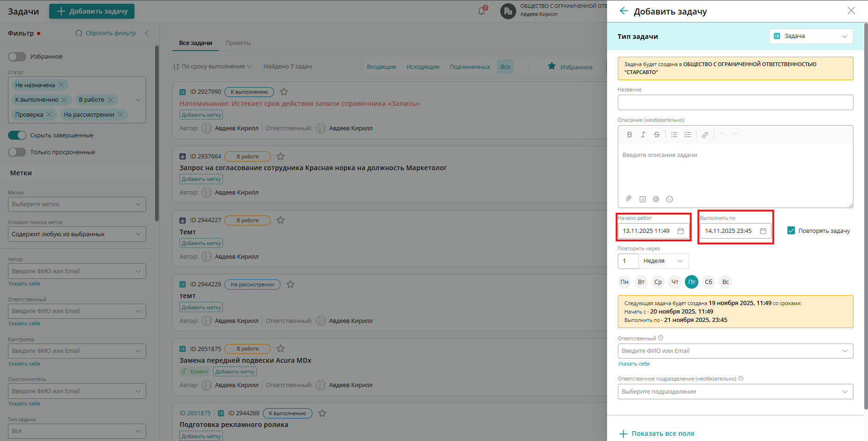868x441 pixels.
Task: Open the Автор filter dropdown
Action: point(77,271)
